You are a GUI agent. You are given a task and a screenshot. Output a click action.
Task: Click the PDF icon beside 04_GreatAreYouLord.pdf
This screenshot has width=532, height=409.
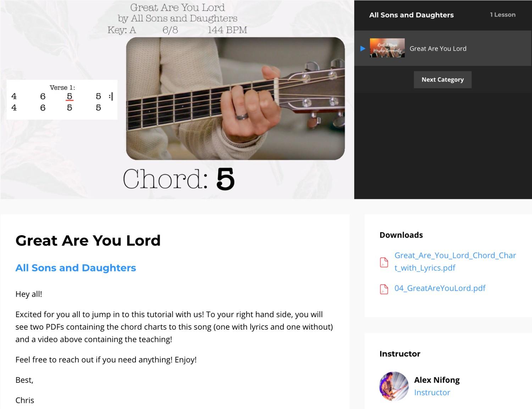pyautogui.click(x=384, y=289)
